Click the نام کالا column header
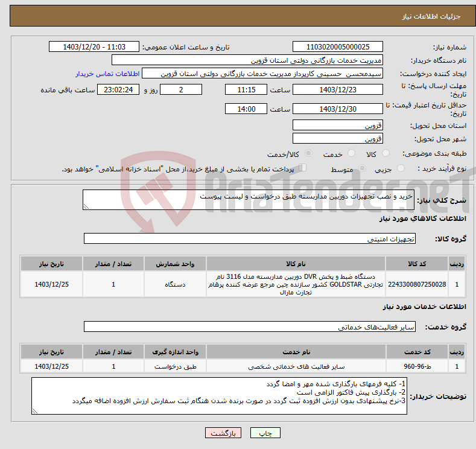The image size is (476, 449). point(296,264)
